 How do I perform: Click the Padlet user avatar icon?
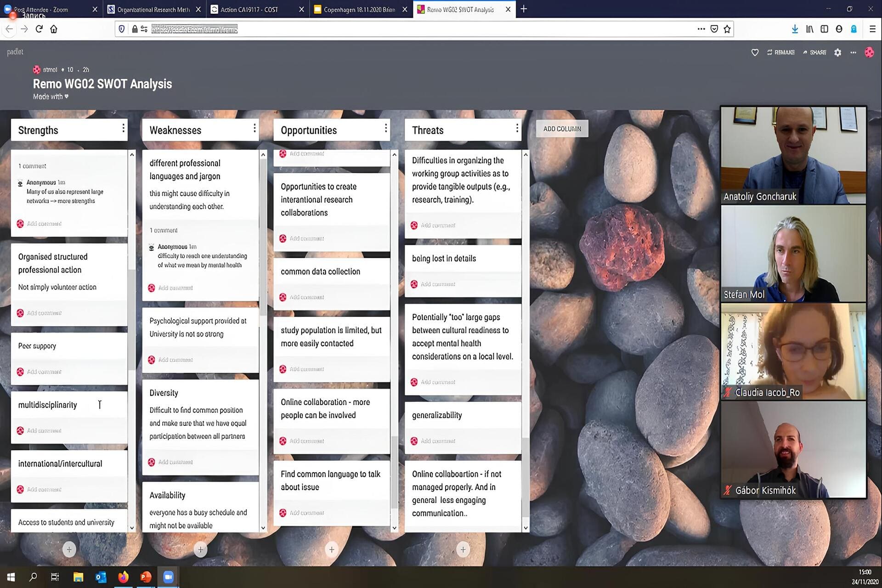(x=869, y=52)
